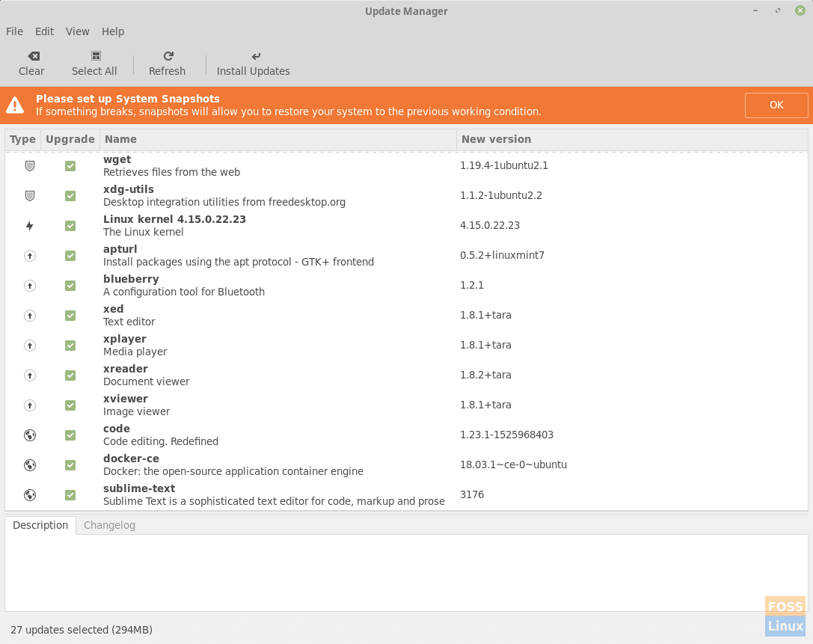Uncheck the docker-ce upgrade checkbox
This screenshot has width=813, height=644.
(x=70, y=465)
